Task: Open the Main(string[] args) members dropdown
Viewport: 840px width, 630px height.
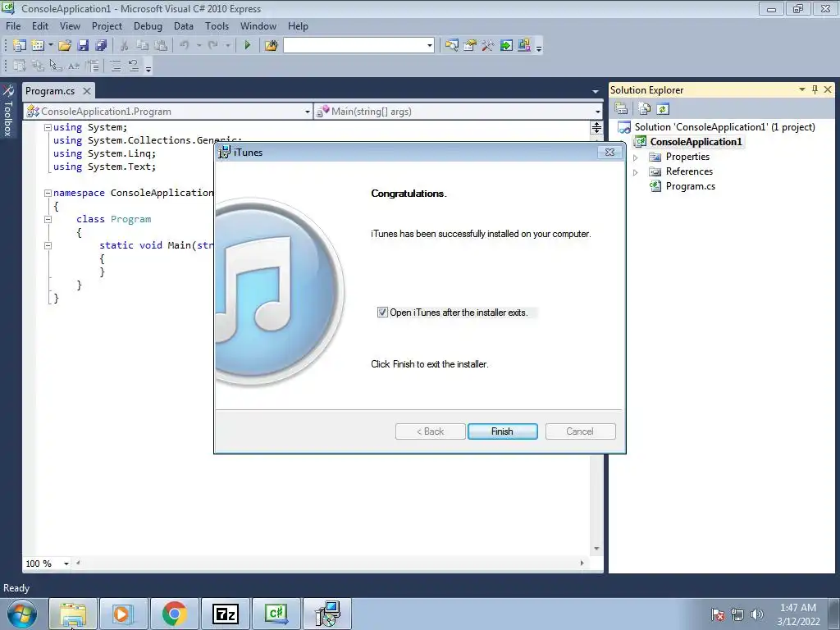Action: pos(598,112)
